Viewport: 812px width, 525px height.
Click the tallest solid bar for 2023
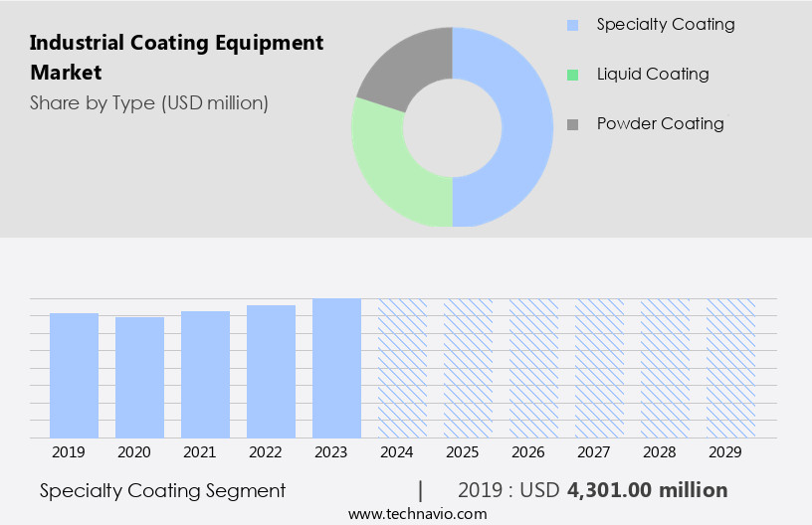click(336, 368)
